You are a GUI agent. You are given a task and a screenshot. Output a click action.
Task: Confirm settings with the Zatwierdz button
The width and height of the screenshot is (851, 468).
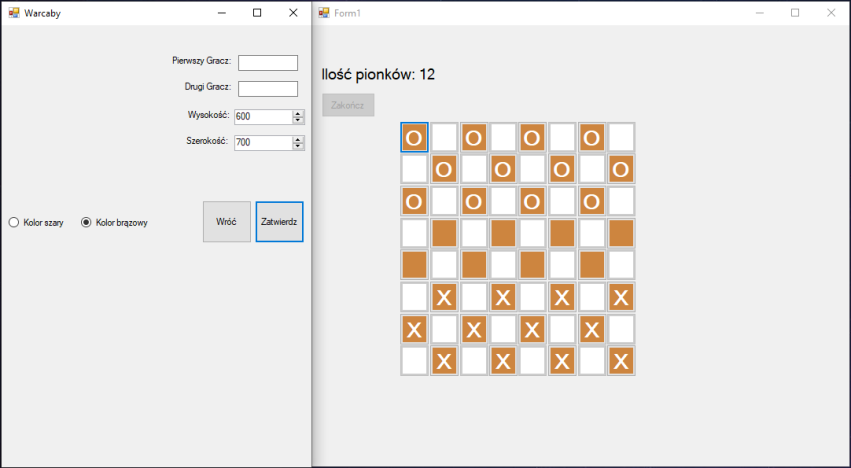[279, 222]
